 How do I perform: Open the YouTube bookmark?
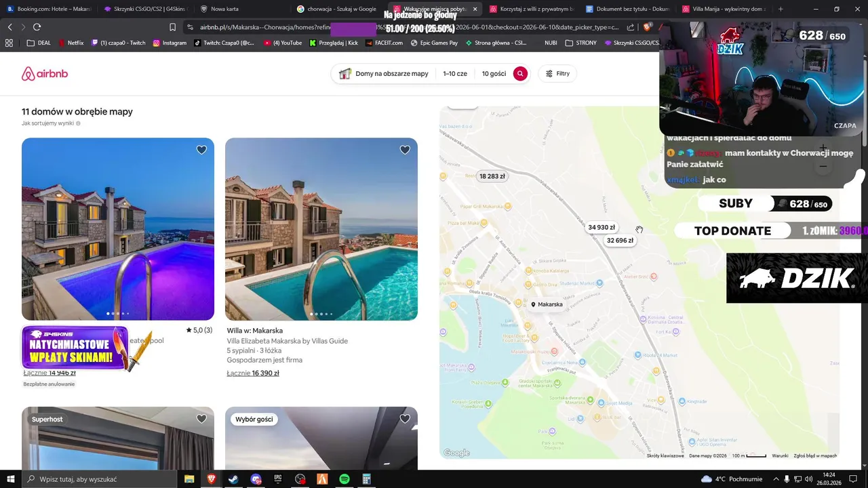[283, 43]
